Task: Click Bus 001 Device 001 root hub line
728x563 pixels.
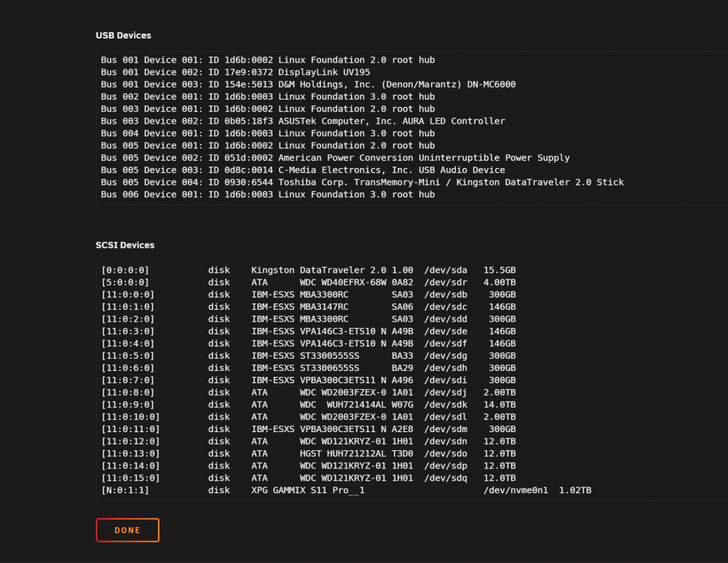Action: (268, 60)
